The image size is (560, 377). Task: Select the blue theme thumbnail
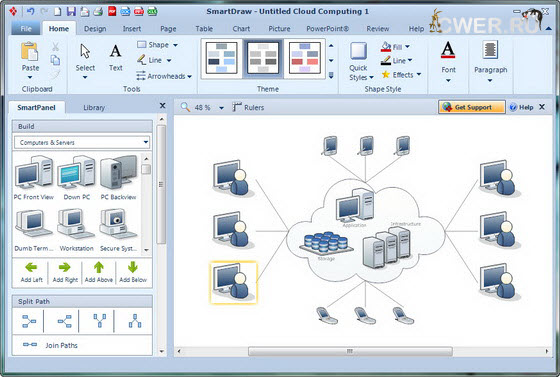221,58
